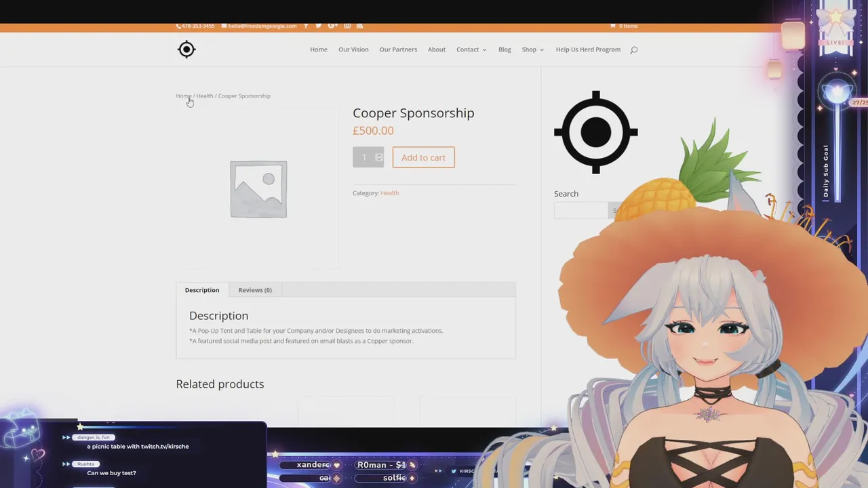Open the Google Plus icon in top bar
This screenshot has width=868, height=488.
click(x=332, y=26)
